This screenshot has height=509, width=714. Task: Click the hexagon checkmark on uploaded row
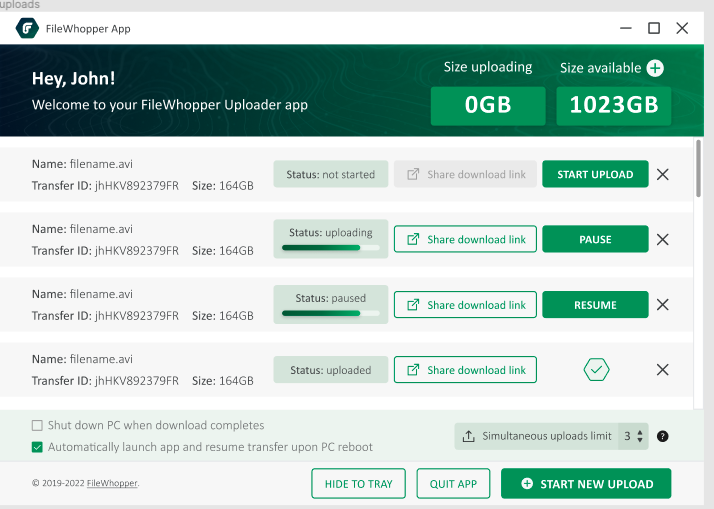coord(596,370)
